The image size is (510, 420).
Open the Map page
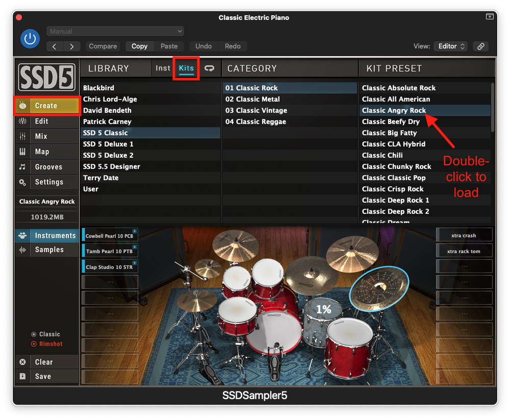(47, 152)
